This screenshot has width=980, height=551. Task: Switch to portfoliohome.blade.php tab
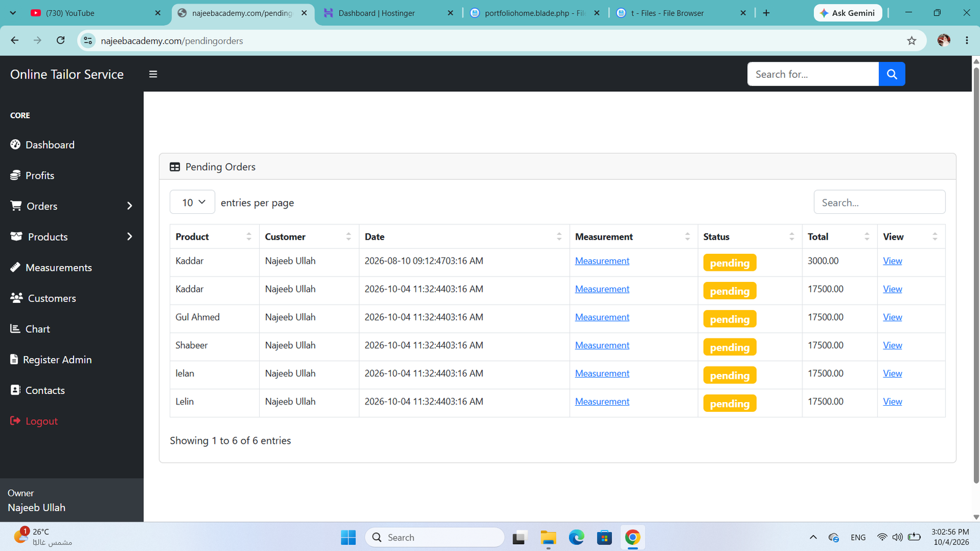coord(533,13)
